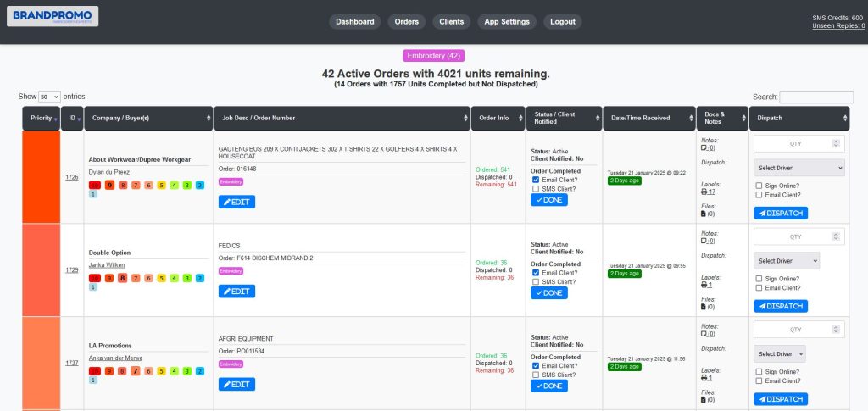Uncheck Order Completed Email Client for order 1729

536,273
